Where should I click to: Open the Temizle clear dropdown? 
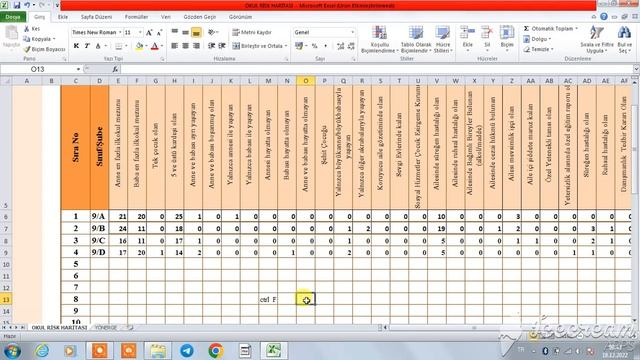538,49
